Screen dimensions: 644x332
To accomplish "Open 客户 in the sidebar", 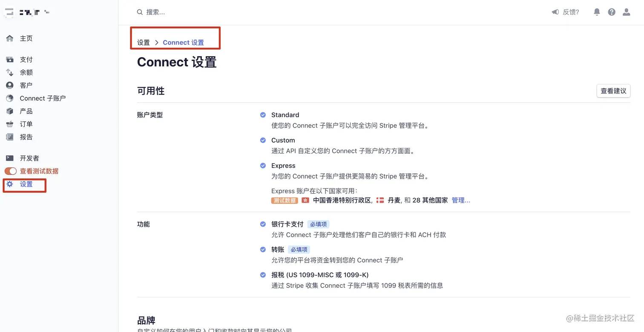I will coord(26,85).
